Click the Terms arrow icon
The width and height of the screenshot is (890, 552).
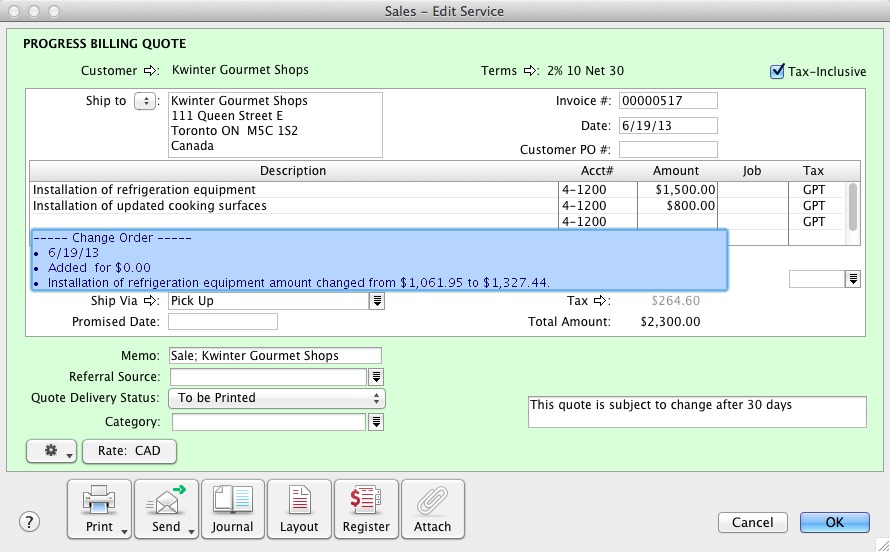pos(531,71)
